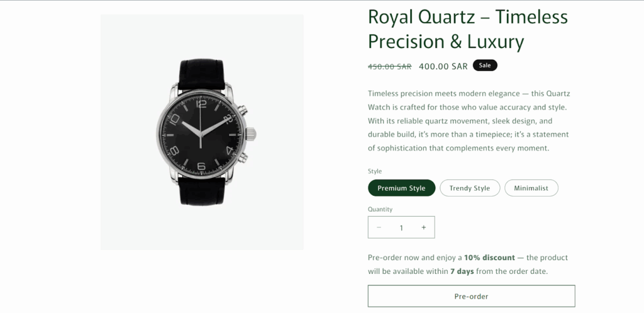
Task: Click the black Sale badge
Action: click(x=485, y=65)
